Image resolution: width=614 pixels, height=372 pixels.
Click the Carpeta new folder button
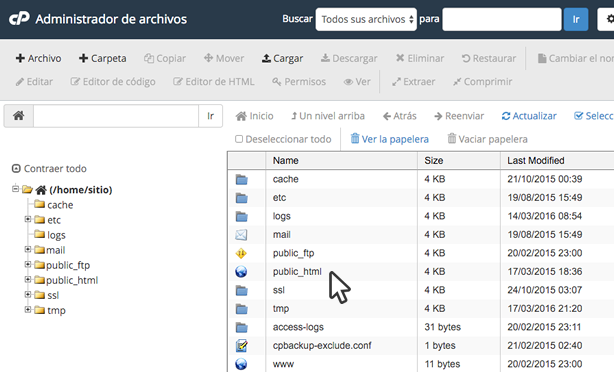[103, 58]
